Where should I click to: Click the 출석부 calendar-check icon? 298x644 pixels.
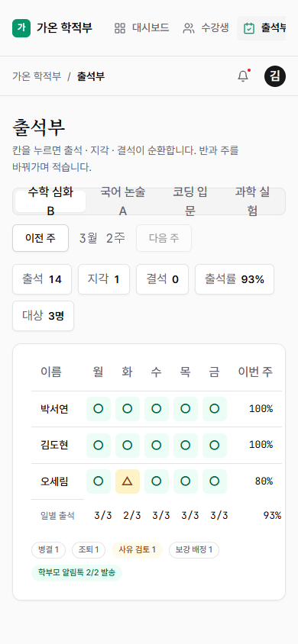(248, 28)
